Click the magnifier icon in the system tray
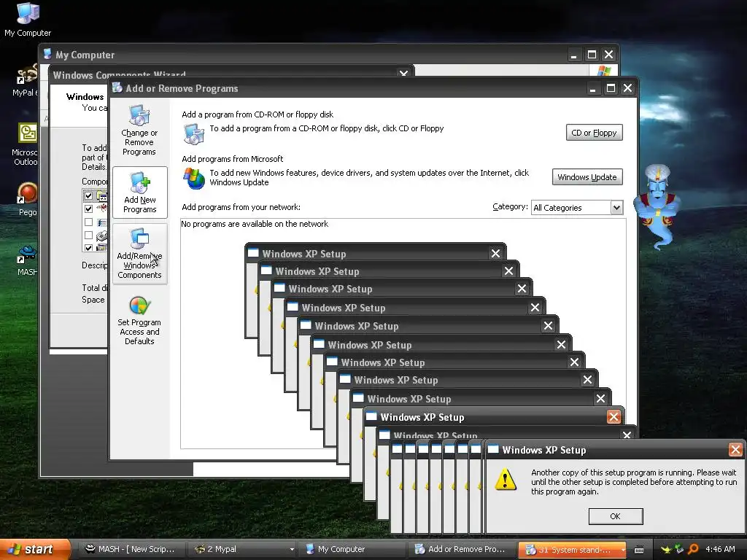Image resolution: width=747 pixels, height=560 pixels. pyautogui.click(x=693, y=549)
